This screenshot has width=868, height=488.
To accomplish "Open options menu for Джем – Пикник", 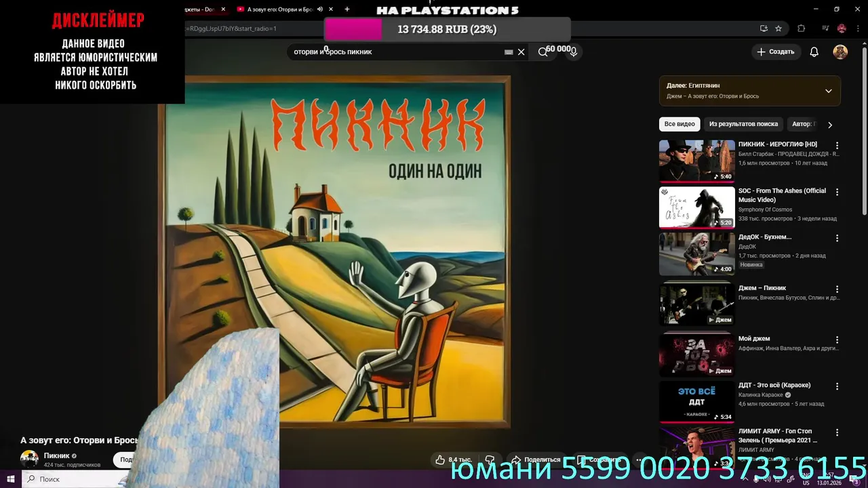I will [x=837, y=289].
